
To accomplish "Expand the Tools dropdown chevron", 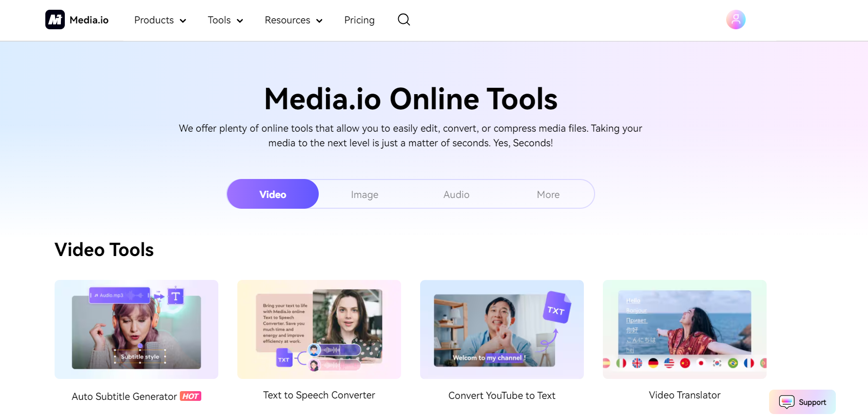I will (240, 20).
